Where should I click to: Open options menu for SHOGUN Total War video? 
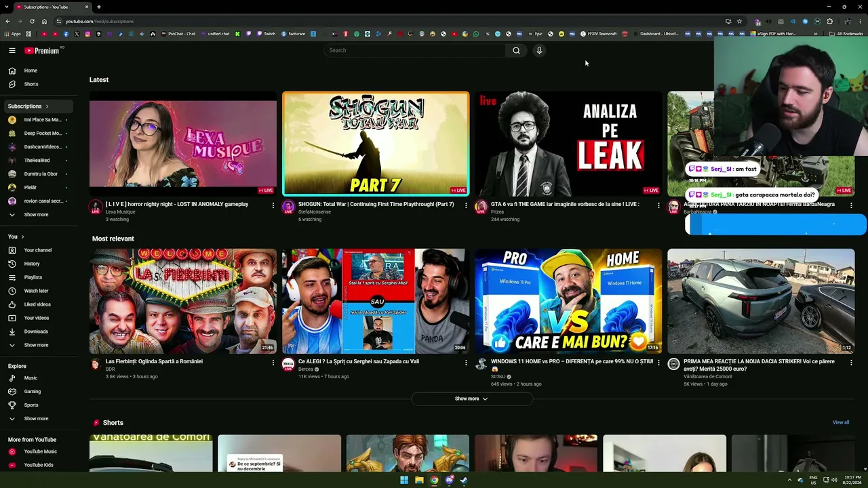click(x=466, y=205)
